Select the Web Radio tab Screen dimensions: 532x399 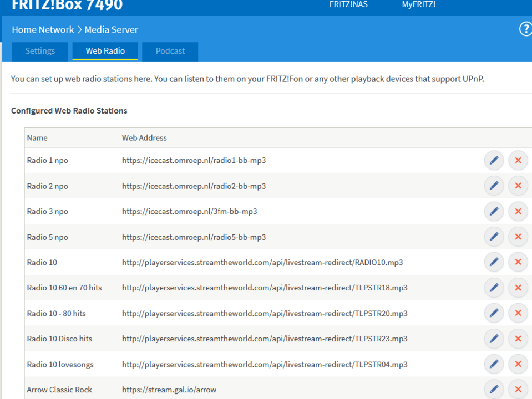point(105,51)
